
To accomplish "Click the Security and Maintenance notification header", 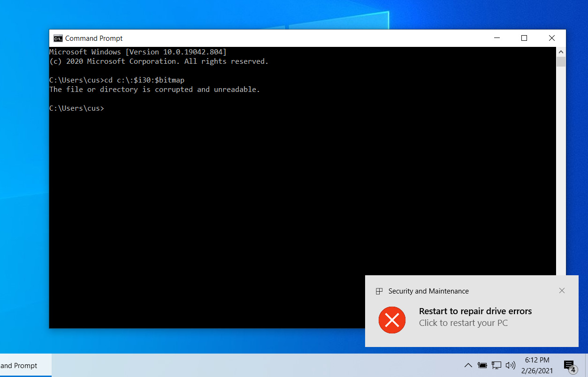I will (x=428, y=291).
